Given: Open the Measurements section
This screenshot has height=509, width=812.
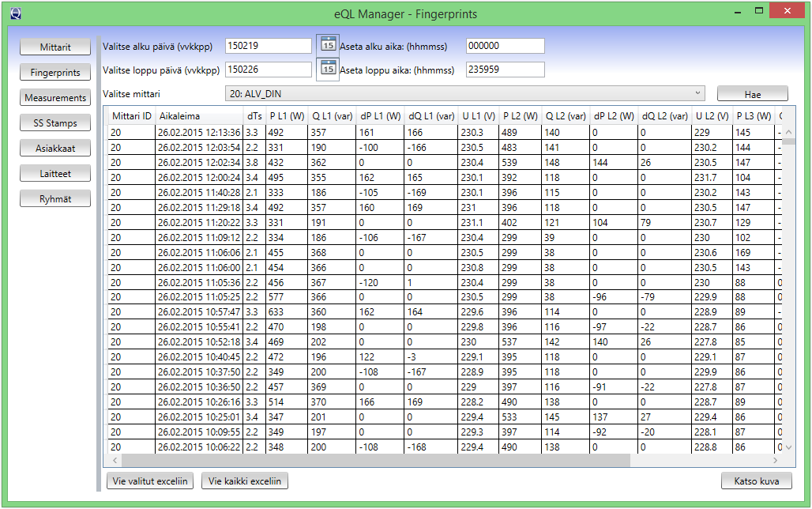Looking at the screenshot, I should (55, 98).
